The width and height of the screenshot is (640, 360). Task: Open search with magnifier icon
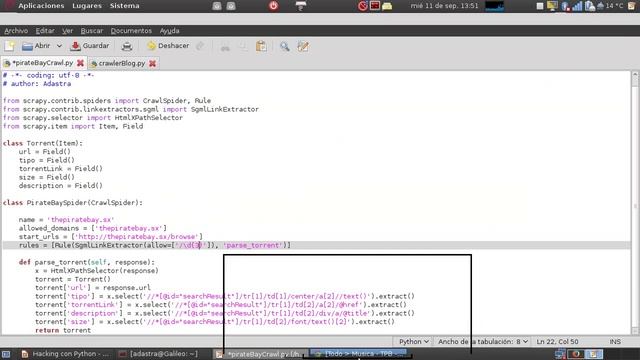pyautogui.click(x=284, y=47)
